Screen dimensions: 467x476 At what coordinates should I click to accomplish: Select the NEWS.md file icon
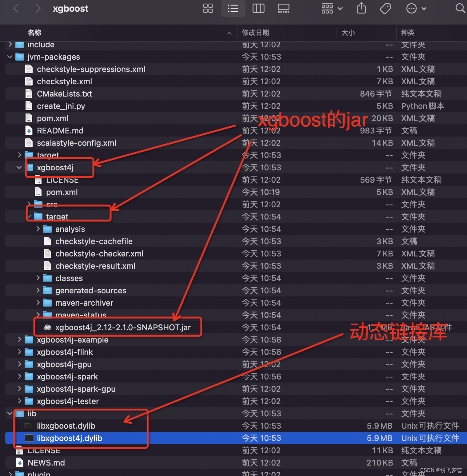(20, 462)
